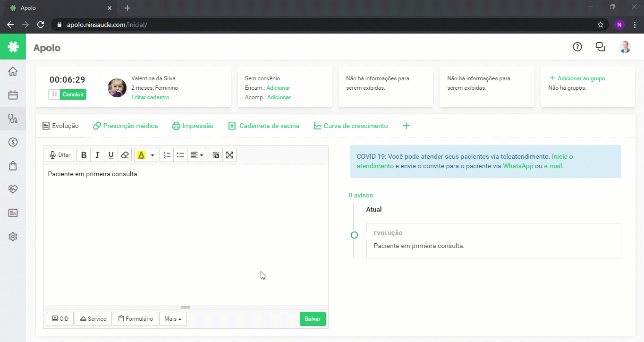Open a new browser tab
Viewport: 644px width, 342px height.
click(x=127, y=8)
